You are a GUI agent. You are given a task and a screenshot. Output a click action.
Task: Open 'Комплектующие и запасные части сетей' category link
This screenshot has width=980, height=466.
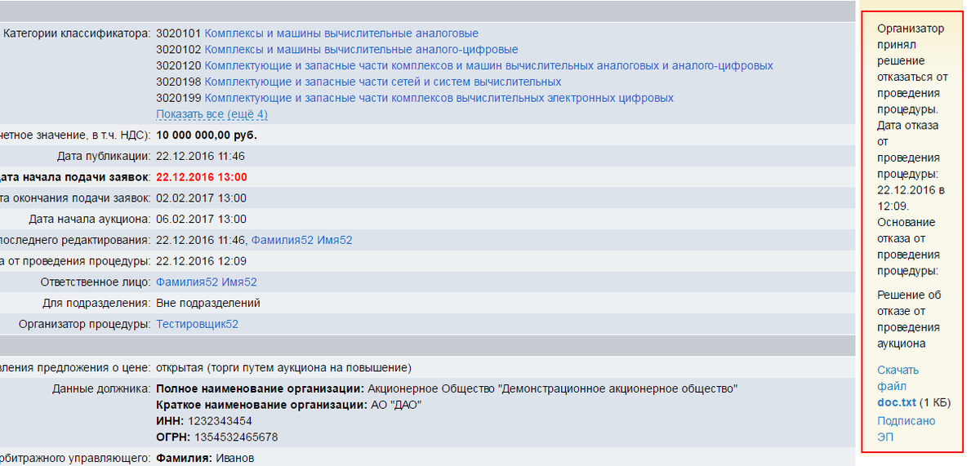tap(382, 82)
